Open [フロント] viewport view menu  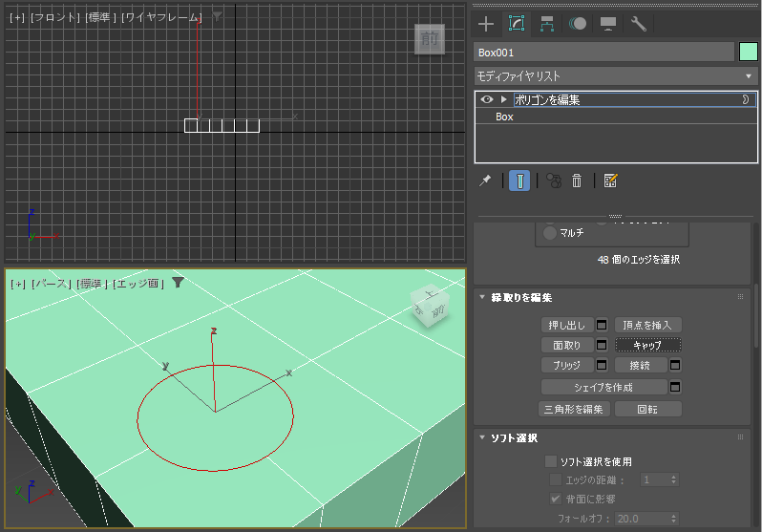55,17
